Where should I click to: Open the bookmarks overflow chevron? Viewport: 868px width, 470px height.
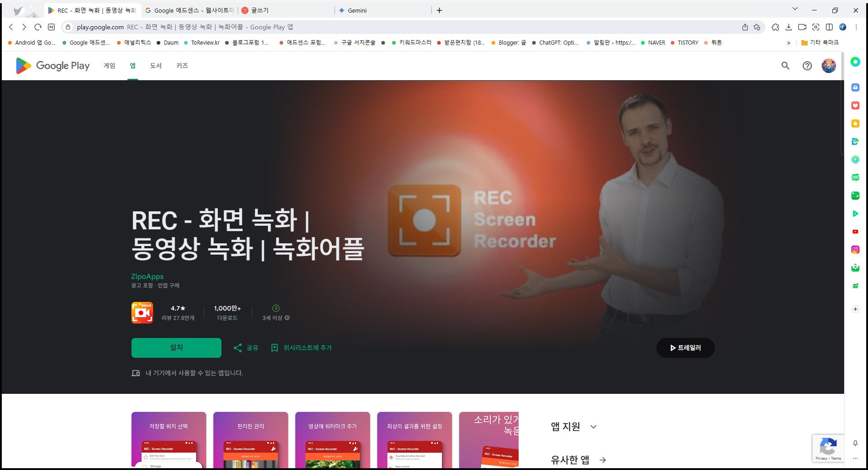(789, 43)
